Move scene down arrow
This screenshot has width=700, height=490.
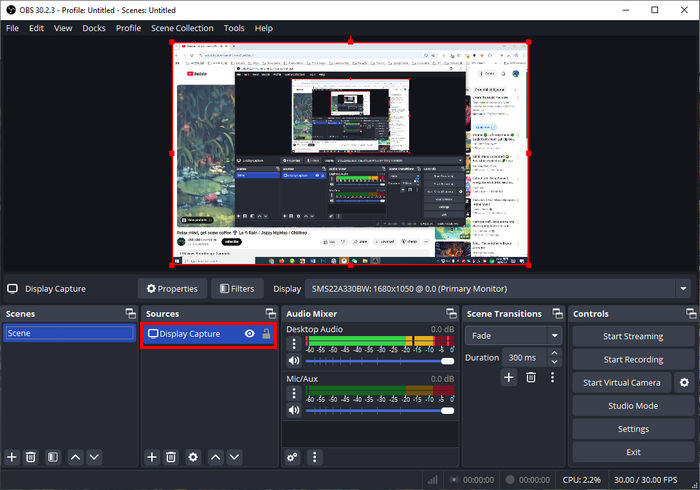94,457
